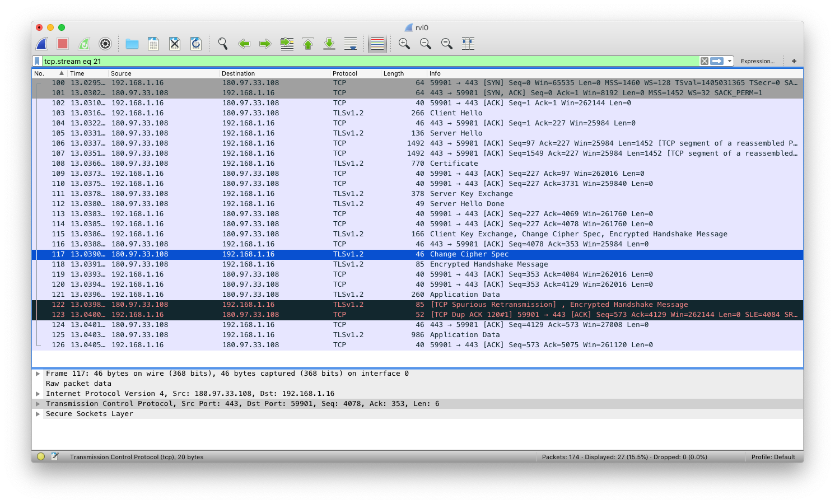Image resolution: width=835 pixels, height=504 pixels.
Task: Go to the first packet icon
Action: tap(308, 44)
